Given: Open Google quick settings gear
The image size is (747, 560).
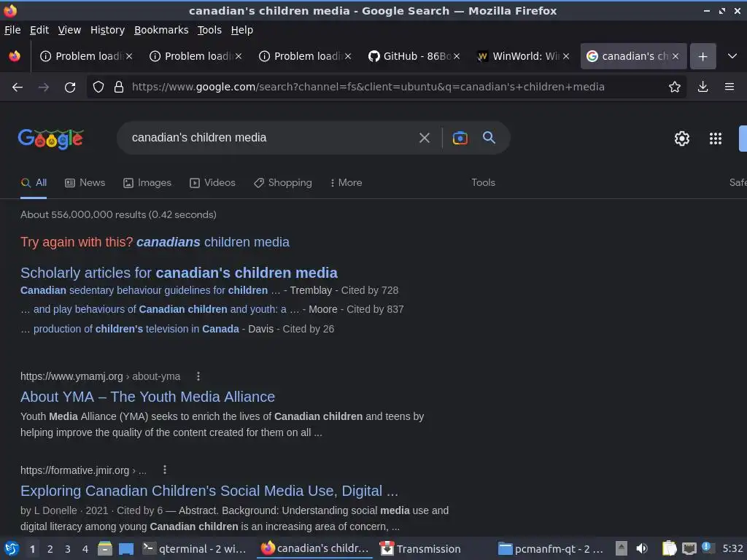Looking at the screenshot, I should [682, 139].
